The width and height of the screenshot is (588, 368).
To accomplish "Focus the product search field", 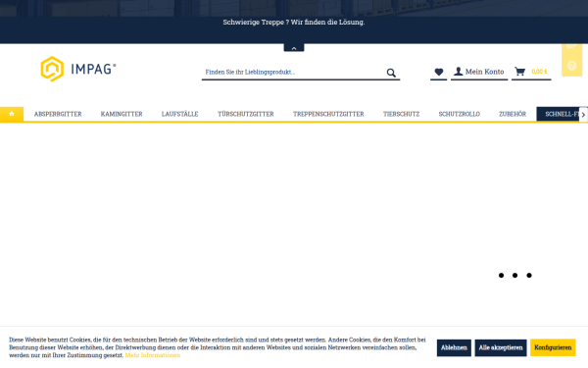I will (294, 72).
